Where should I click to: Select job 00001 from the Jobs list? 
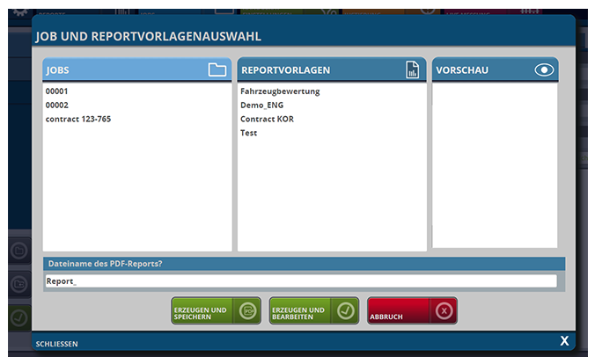(x=57, y=91)
